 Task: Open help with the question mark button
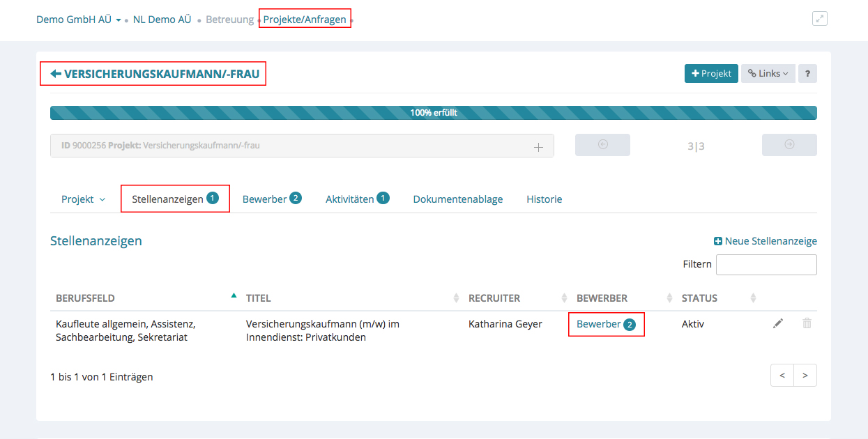click(807, 74)
